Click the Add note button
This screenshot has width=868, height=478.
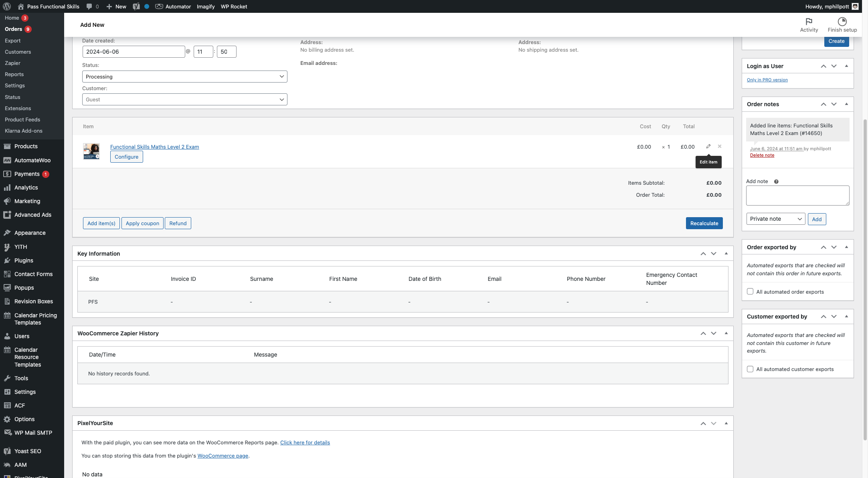[817, 219]
